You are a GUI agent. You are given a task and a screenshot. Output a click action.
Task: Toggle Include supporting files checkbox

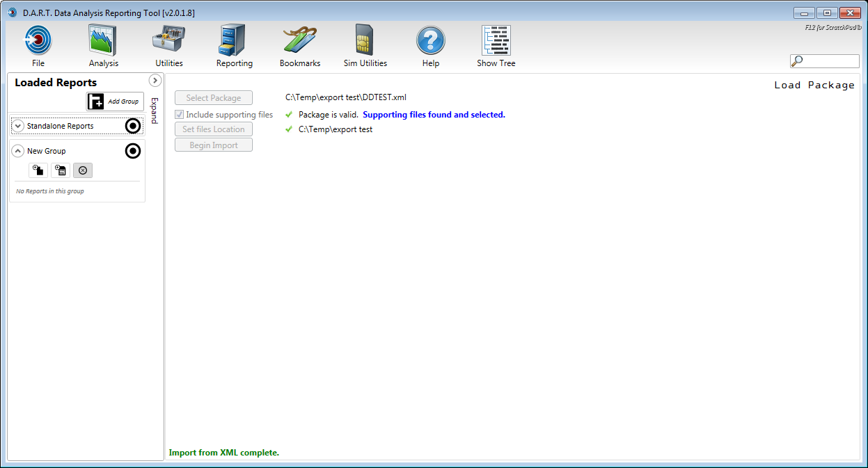coord(180,115)
